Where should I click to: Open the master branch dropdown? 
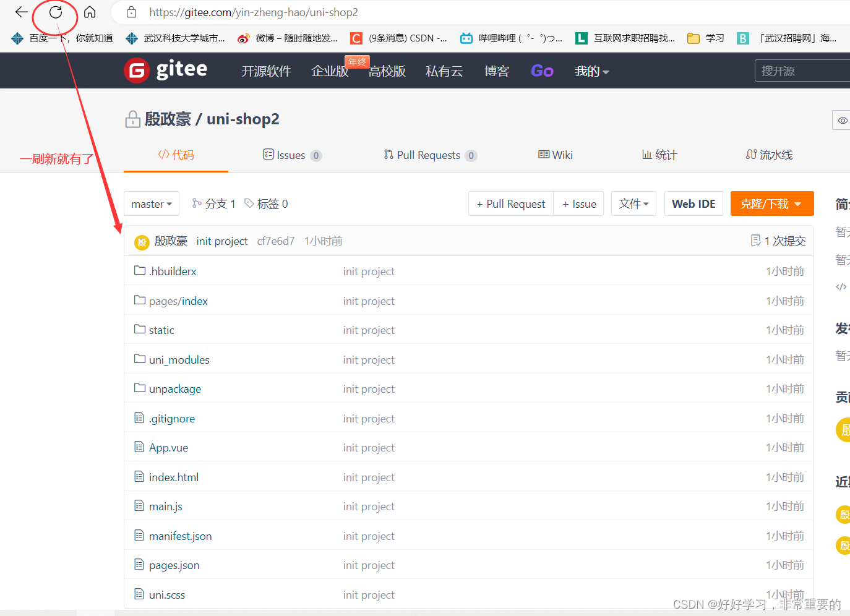pos(151,203)
